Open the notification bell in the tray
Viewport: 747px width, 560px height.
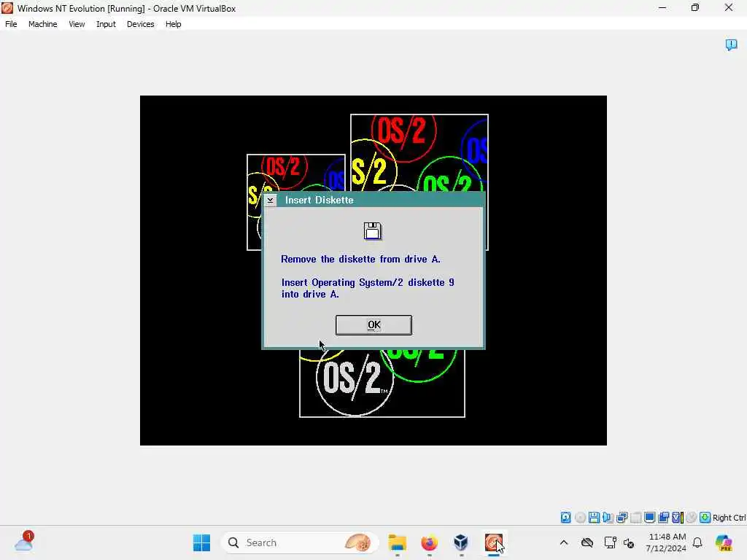tap(697, 542)
